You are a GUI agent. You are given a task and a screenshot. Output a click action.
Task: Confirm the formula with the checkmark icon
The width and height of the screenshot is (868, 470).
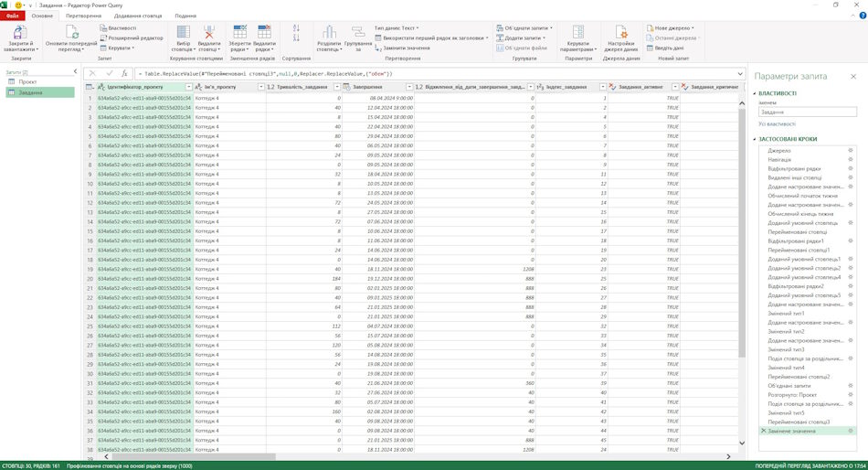coord(110,73)
